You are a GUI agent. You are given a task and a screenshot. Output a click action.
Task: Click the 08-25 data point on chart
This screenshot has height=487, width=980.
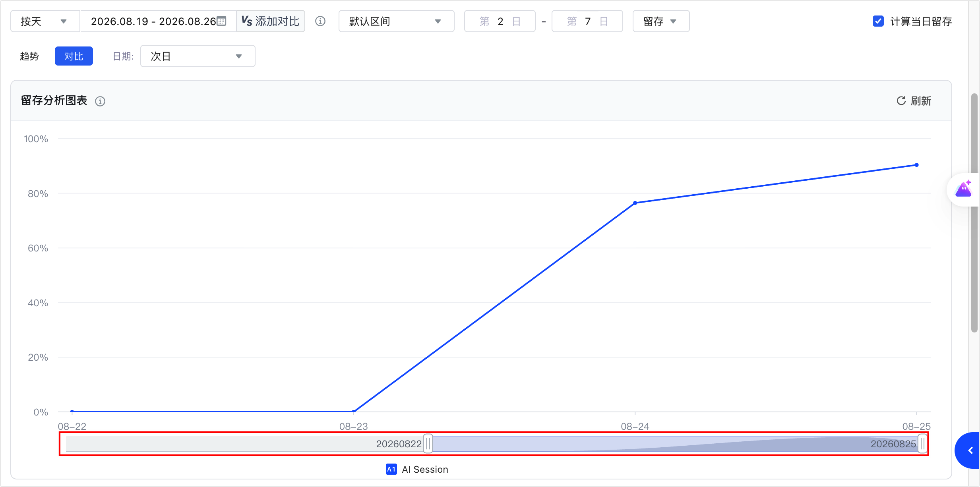tap(916, 165)
